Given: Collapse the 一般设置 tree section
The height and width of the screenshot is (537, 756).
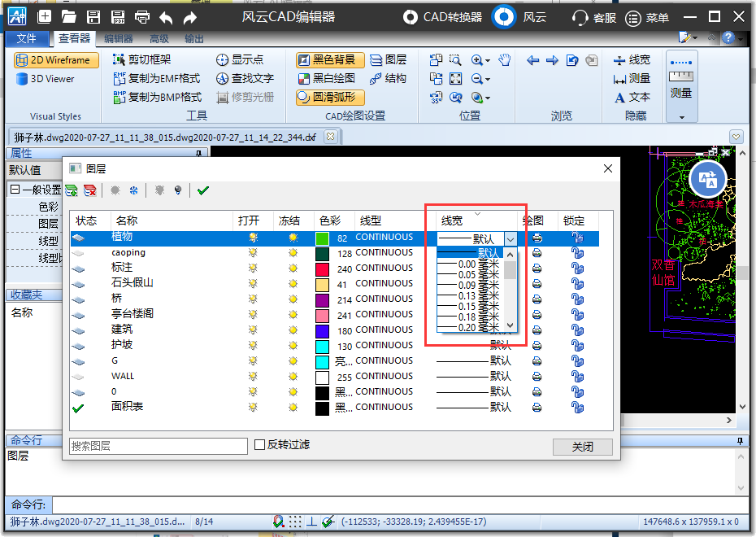Looking at the screenshot, I should 14,190.
